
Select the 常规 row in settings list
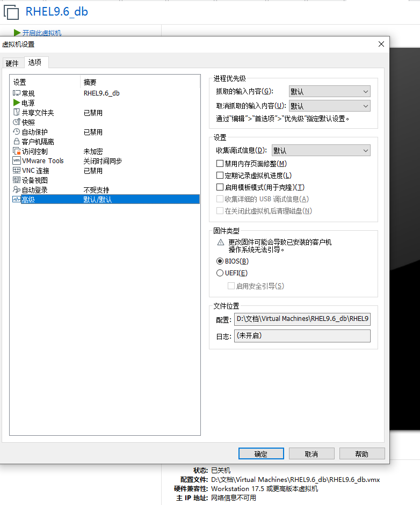[106, 93]
